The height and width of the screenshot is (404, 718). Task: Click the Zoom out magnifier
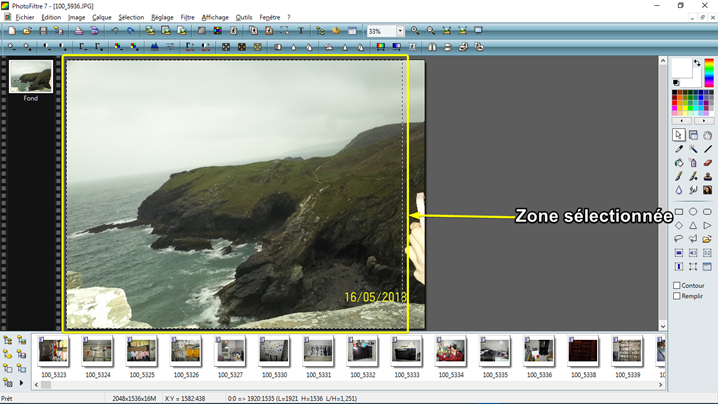[x=431, y=31]
